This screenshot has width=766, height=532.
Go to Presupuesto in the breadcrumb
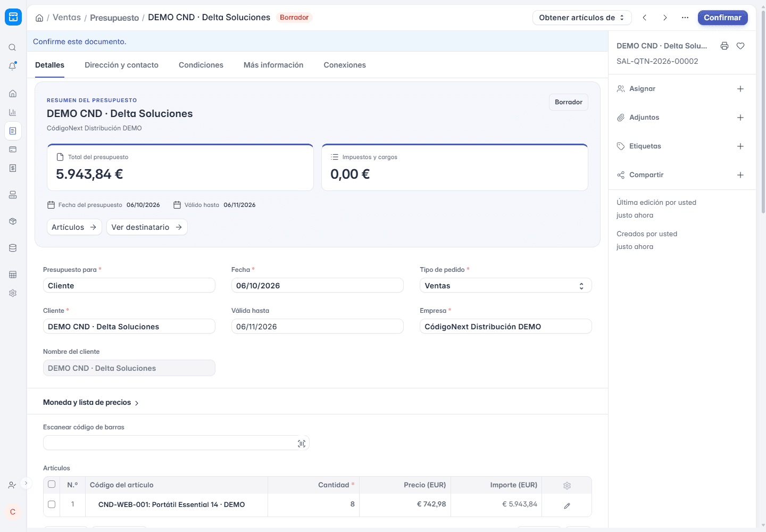(x=114, y=18)
